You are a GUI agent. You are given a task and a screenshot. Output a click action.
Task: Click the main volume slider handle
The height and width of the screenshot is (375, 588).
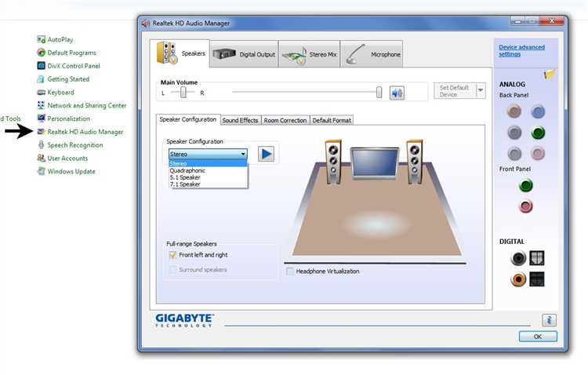(379, 93)
